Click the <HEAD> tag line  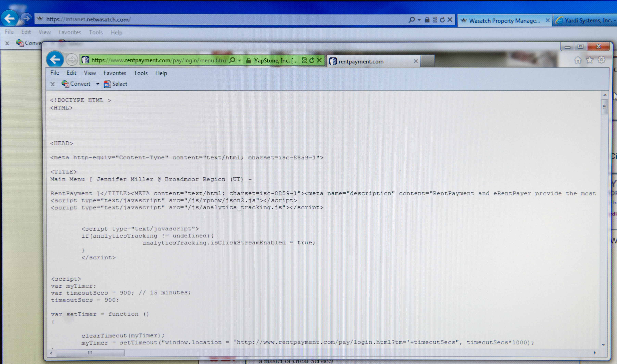(x=62, y=143)
